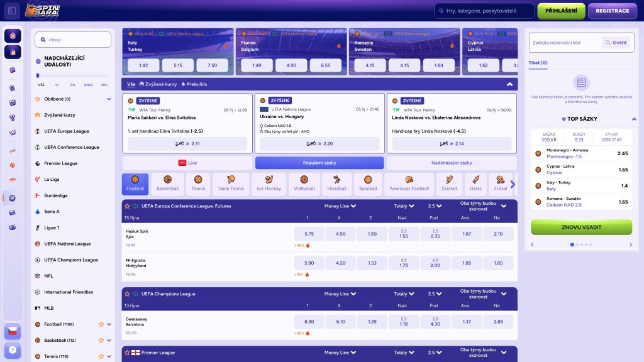
Task: Toggle favorite star for Football (1192)
Action: pos(101,324)
